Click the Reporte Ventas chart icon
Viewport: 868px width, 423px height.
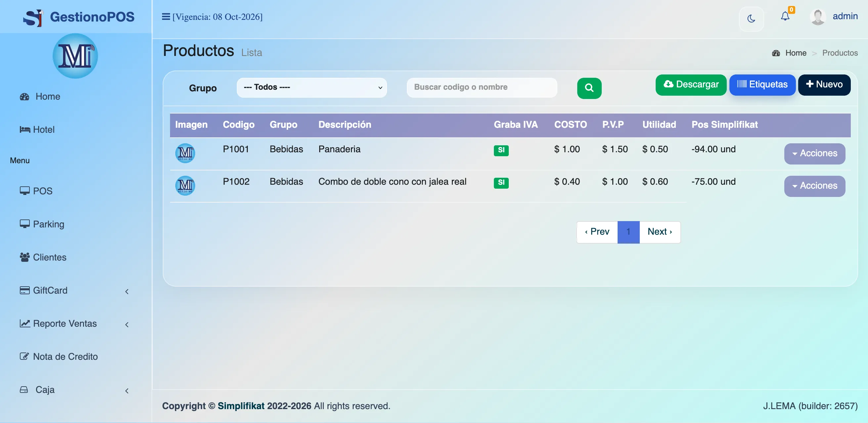(x=24, y=324)
